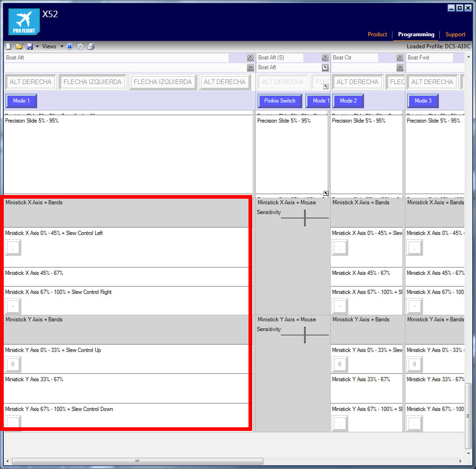Click the dash key tile under Slew Control Right
The height and width of the screenshot is (469, 476).
(13, 306)
